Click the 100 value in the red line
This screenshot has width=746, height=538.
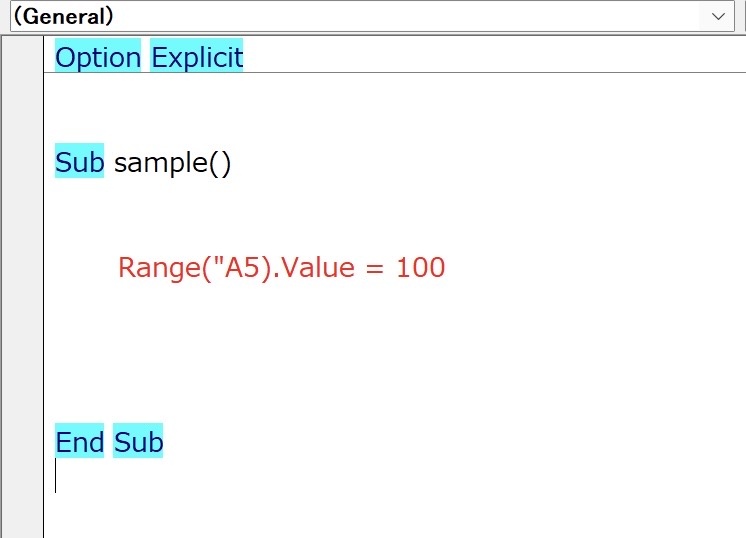421,267
